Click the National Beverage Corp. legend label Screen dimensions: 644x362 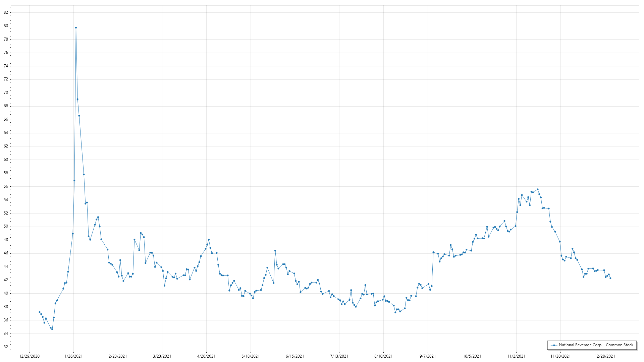coord(596,345)
